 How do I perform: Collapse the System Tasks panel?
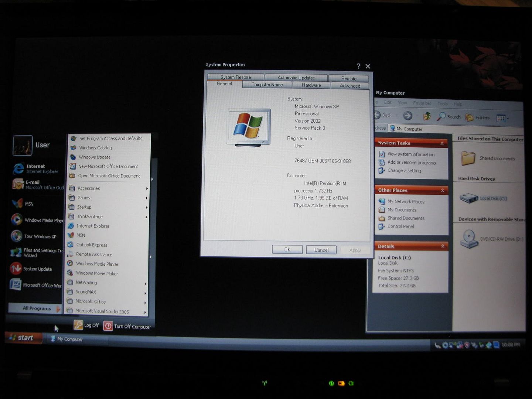tap(442, 143)
